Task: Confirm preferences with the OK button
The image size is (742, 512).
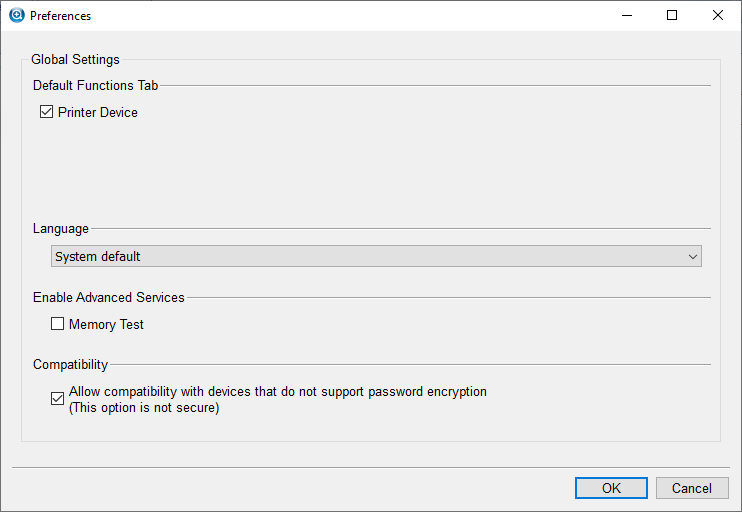Action: (x=611, y=488)
